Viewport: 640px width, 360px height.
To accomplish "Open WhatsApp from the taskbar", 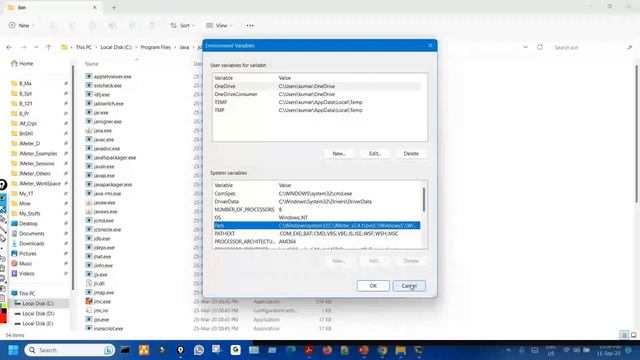I will click(x=199, y=350).
